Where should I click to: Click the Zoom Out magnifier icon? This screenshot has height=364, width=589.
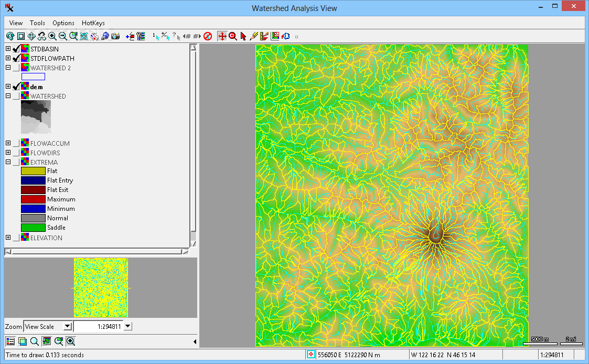[63, 36]
